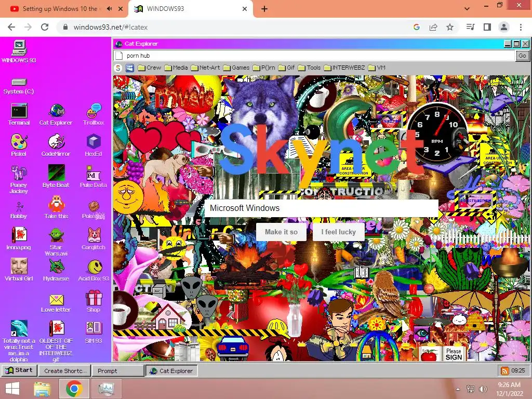Open Chrome's three-dot menu
Image resolution: width=532 pixels, height=399 pixels.
[x=521, y=27]
